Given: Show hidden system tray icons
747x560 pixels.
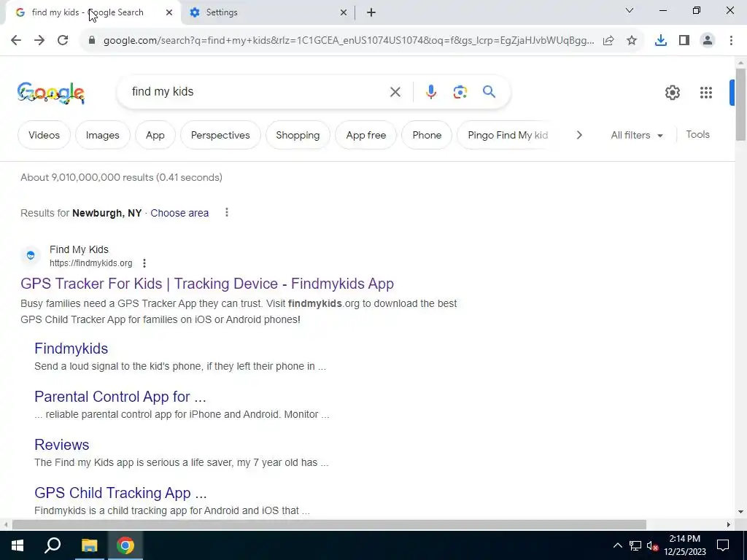Looking at the screenshot, I should point(617,545).
